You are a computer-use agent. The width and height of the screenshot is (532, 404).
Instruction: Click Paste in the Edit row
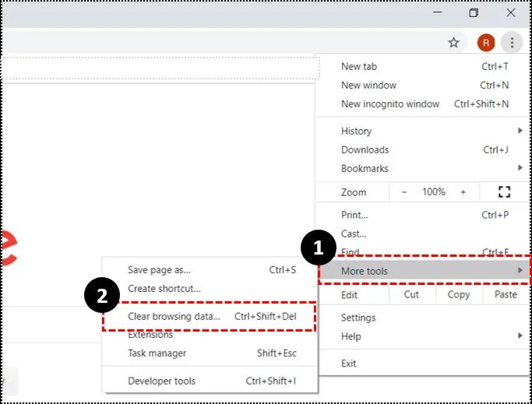pos(506,294)
